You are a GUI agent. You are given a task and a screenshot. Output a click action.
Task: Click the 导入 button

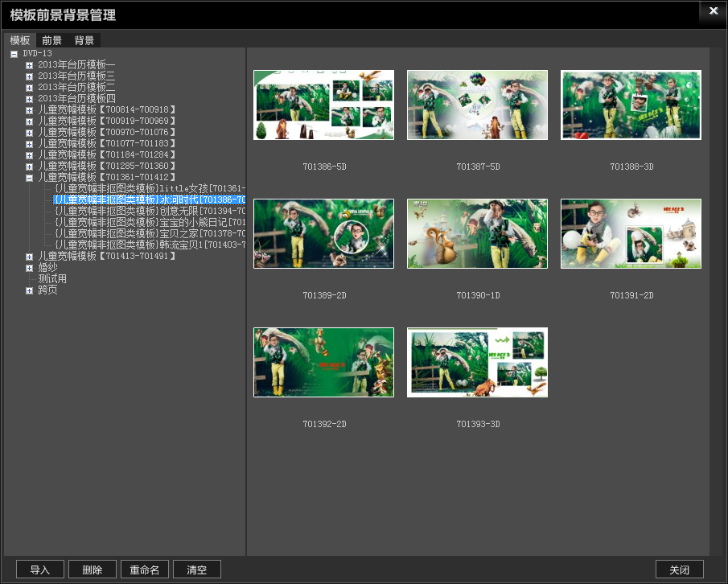[40, 570]
